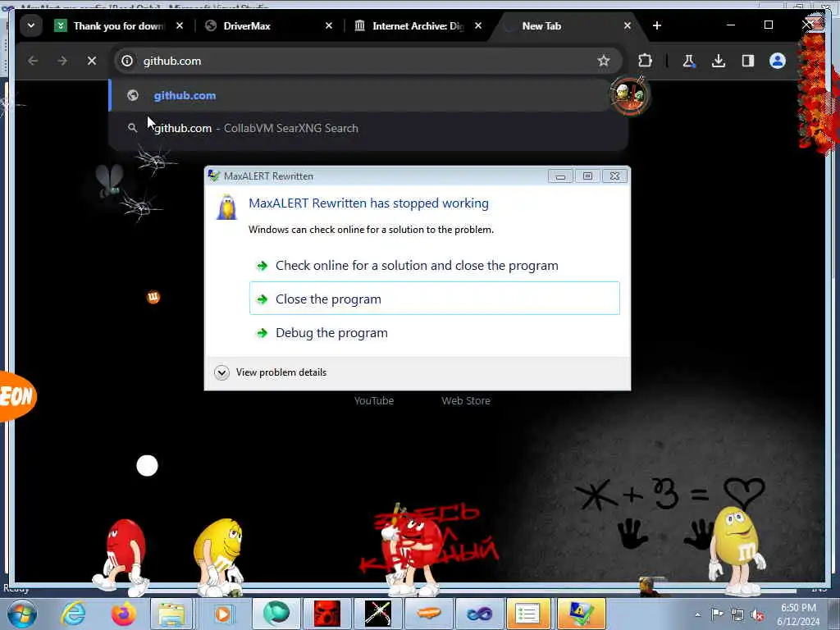Show hidden system tray icons arrow

[x=697, y=615]
